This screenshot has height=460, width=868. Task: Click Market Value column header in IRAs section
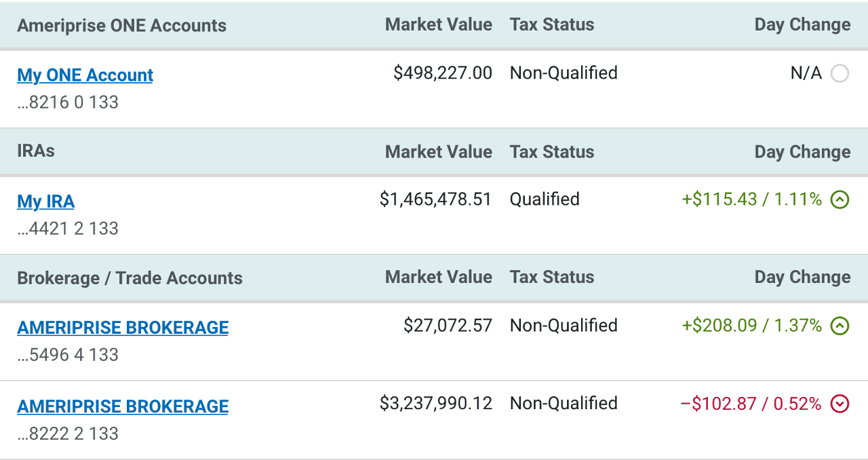[439, 151]
